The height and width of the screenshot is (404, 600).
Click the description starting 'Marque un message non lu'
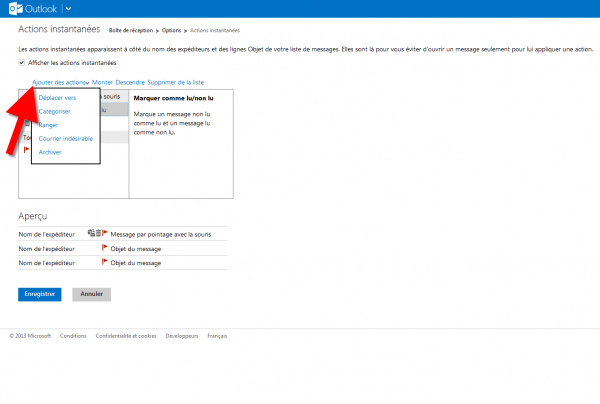pos(172,123)
